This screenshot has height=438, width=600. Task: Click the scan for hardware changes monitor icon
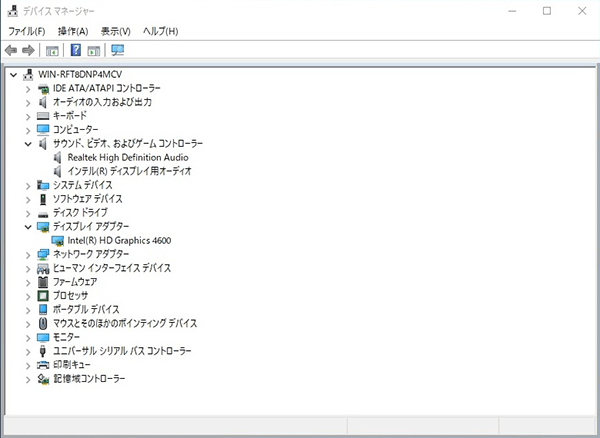coord(117,50)
